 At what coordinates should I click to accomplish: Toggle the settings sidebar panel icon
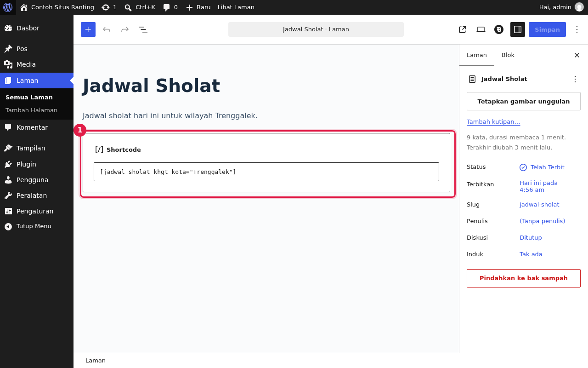click(518, 29)
